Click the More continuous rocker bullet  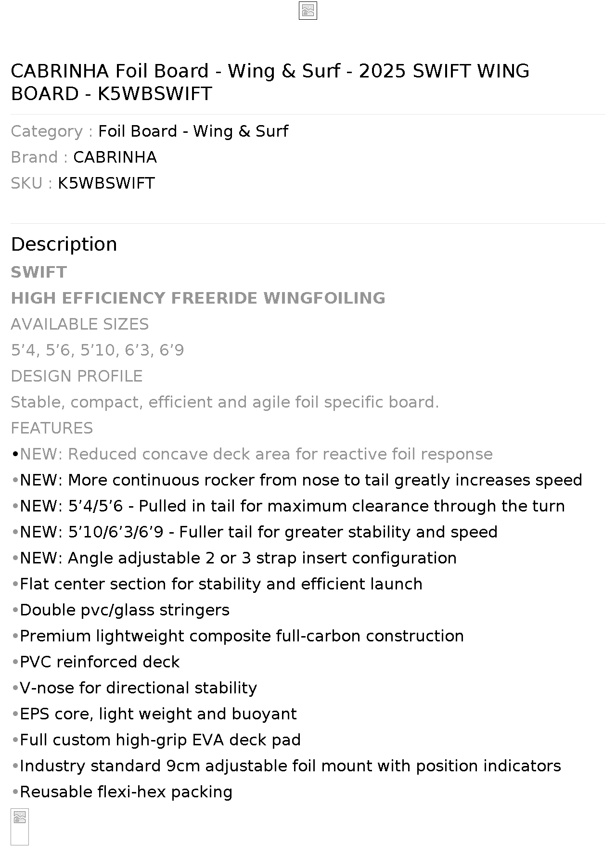(296, 480)
